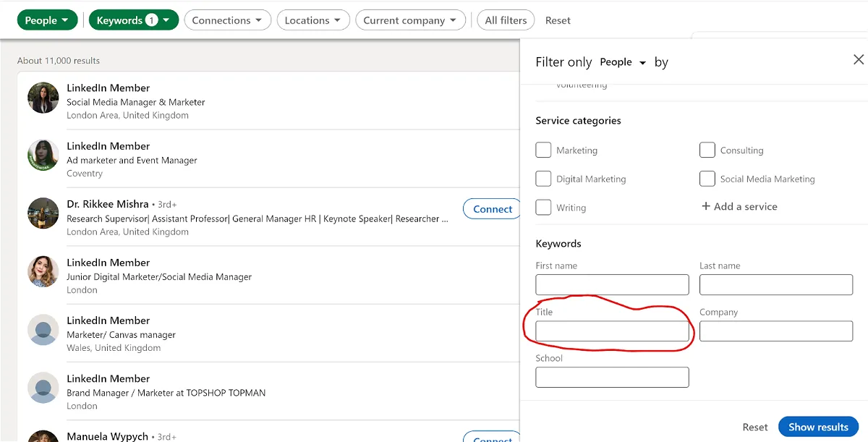Click Show results button
868x442 pixels.
click(x=818, y=427)
